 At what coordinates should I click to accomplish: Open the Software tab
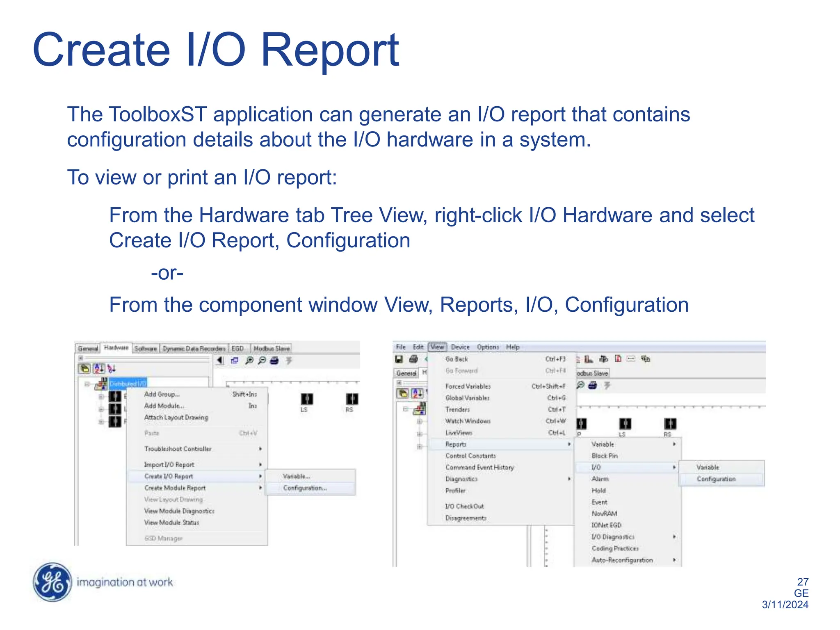click(145, 349)
